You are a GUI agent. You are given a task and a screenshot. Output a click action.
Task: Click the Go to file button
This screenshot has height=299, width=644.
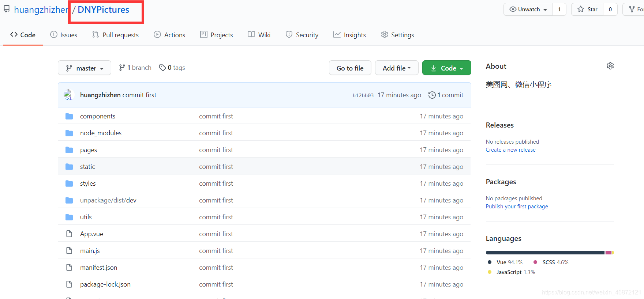point(350,68)
